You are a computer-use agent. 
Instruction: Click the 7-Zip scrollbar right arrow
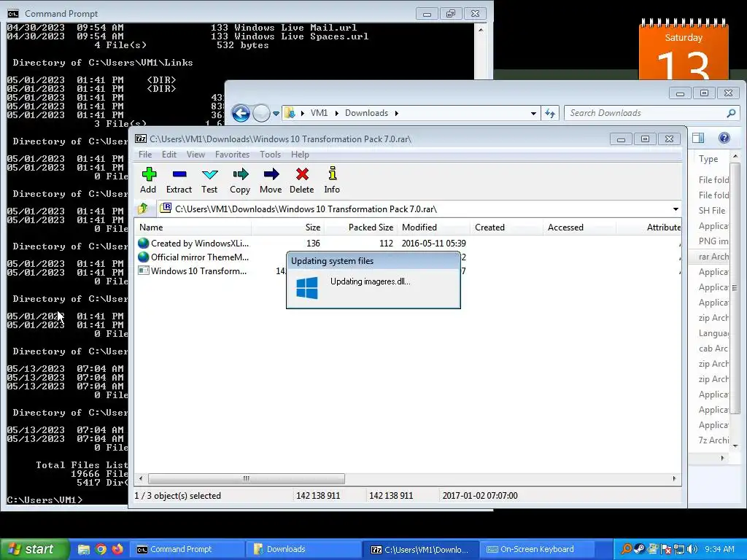(x=675, y=478)
